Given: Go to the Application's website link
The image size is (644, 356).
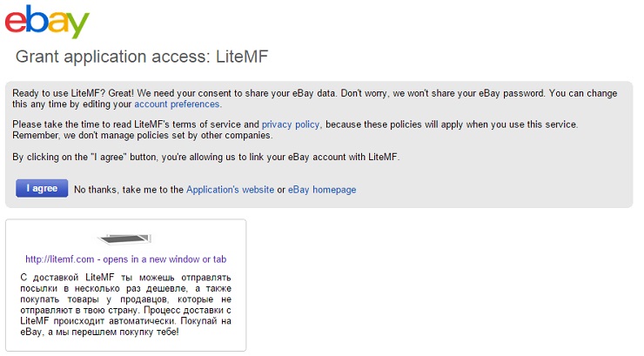Looking at the screenshot, I should pos(230,190).
